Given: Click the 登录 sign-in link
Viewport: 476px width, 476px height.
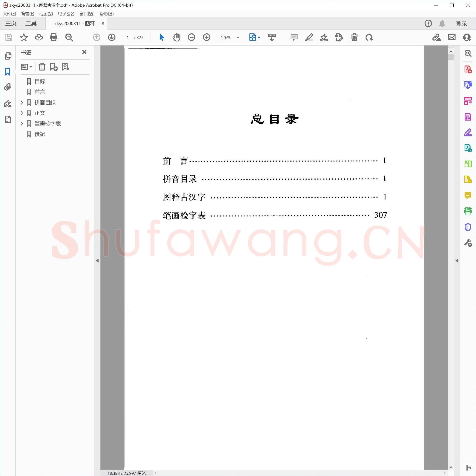Looking at the screenshot, I should [x=461, y=23].
